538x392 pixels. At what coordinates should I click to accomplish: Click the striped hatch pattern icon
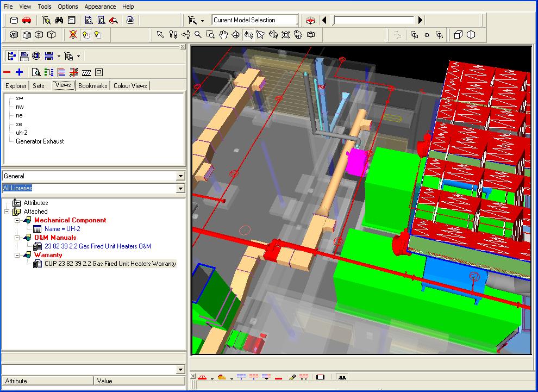pyautogui.click(x=86, y=72)
